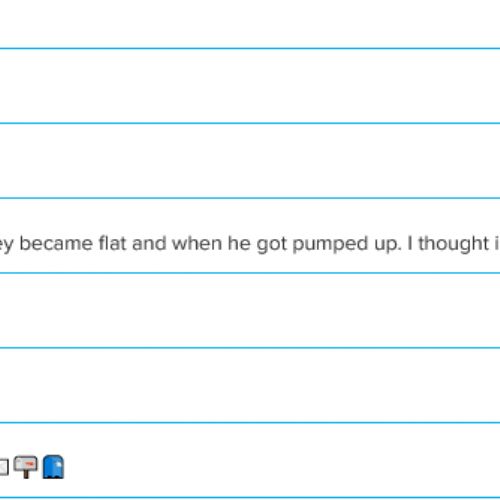
Task: Select the second empty lined row from the top
Action: [x=250, y=86]
